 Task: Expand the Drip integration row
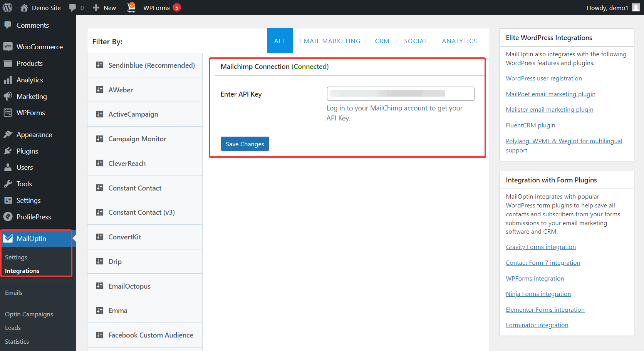[145, 261]
